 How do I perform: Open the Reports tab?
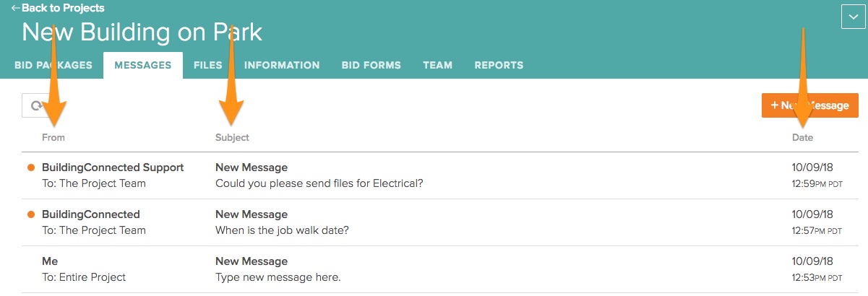tap(499, 65)
